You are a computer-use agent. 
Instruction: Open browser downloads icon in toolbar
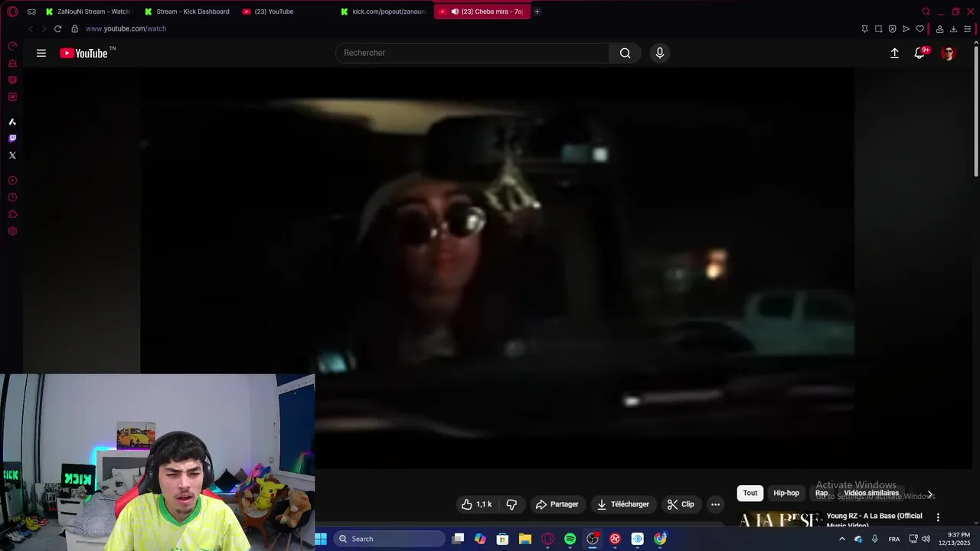coord(953,29)
